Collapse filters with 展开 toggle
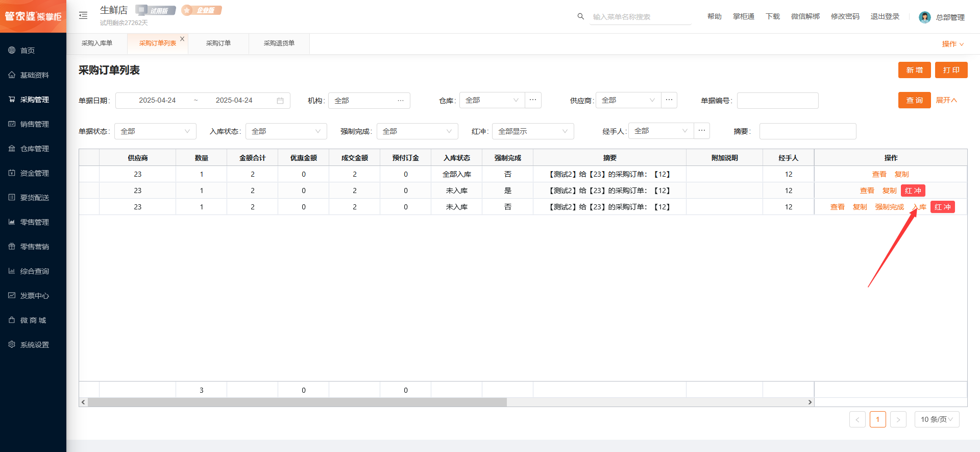Screen dimensions: 980x452 (x=946, y=100)
